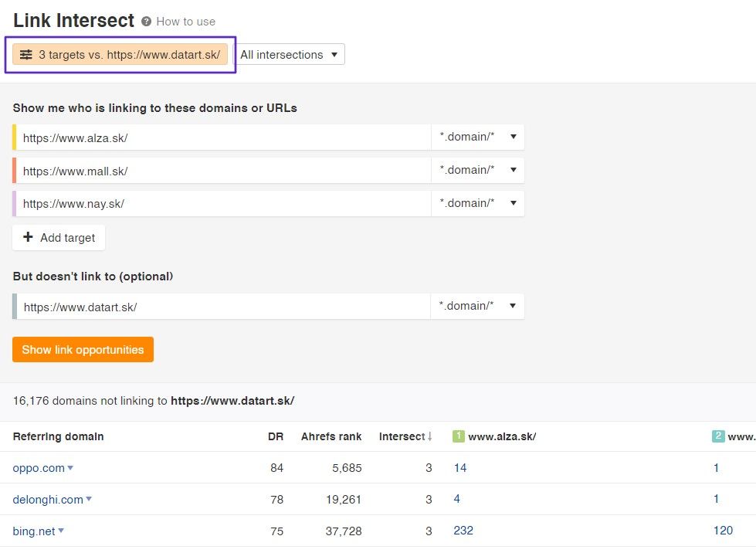Open the 4 alza.sk links from delonghi.com

[x=456, y=499]
